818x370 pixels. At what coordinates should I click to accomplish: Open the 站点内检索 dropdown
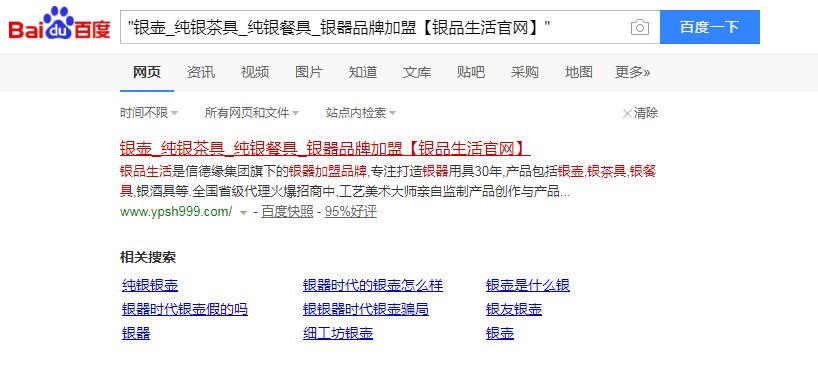click(x=361, y=113)
